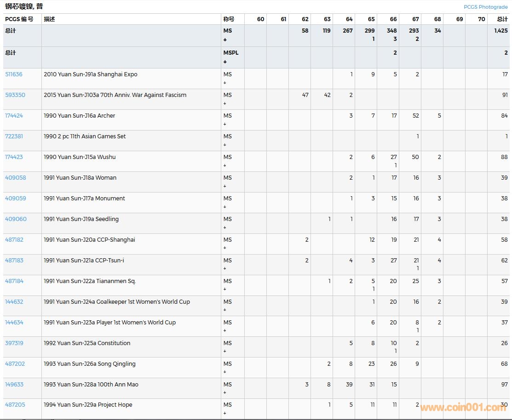The image size is (512, 420).
Task: Click the PCGS 编号 column header
Action: [x=19, y=19]
